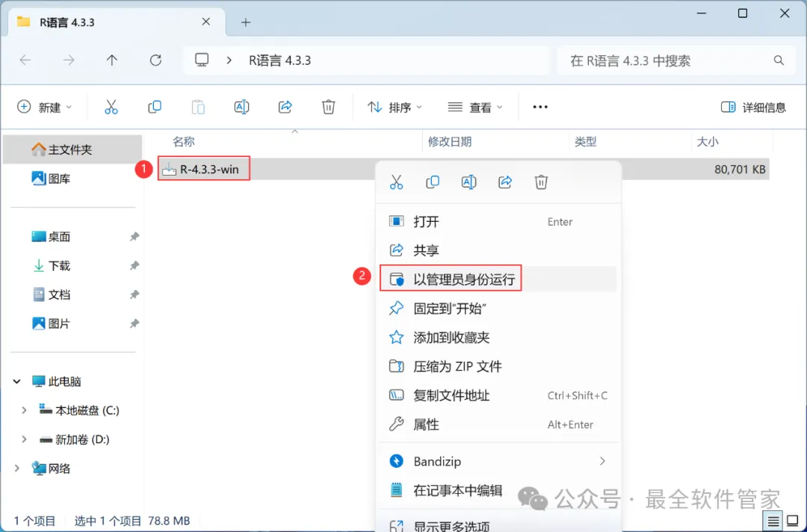Choose 在记事本中编辑

tap(498, 490)
